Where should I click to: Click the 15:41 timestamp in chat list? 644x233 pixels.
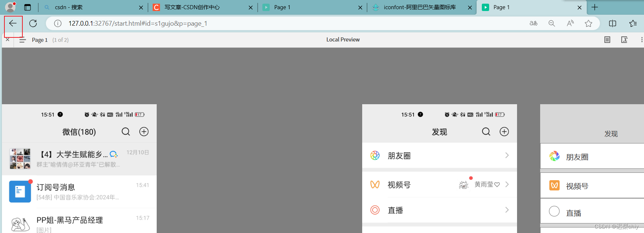coord(143,185)
